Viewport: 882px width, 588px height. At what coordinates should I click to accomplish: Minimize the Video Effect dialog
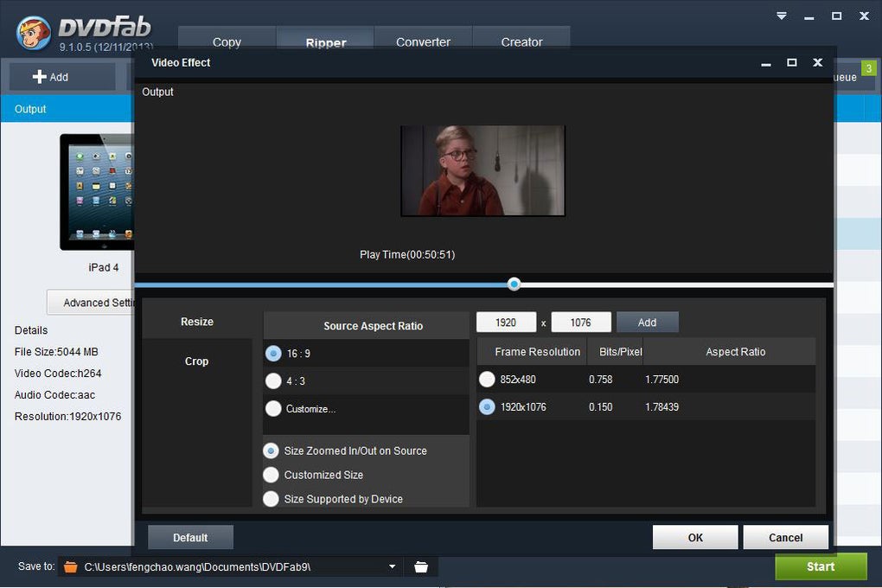click(x=765, y=64)
